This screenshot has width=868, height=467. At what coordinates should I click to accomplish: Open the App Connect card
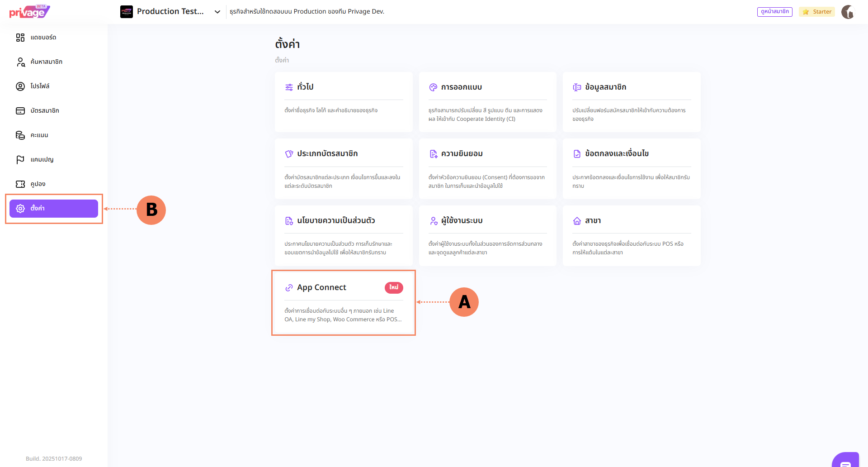click(344, 303)
